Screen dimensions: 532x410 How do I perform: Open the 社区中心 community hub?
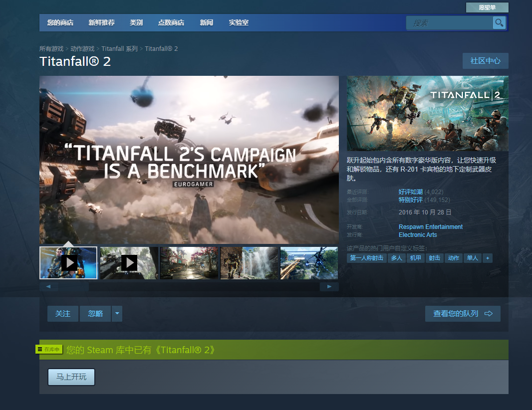(x=485, y=61)
